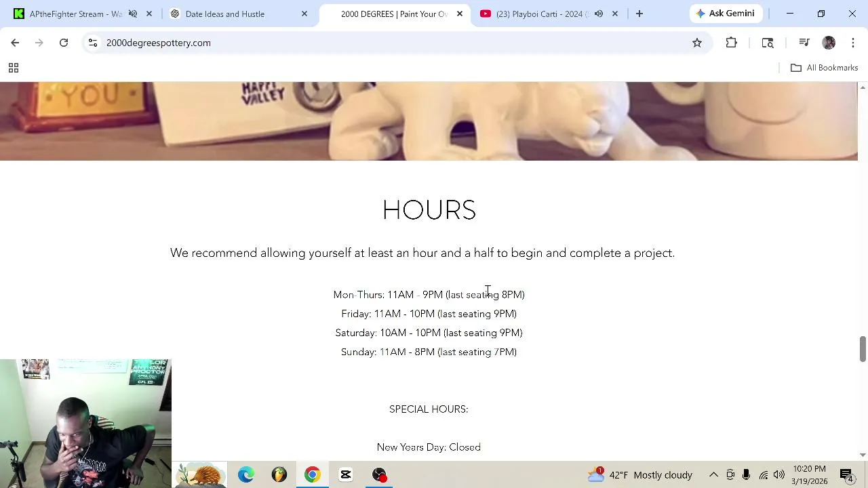Bookmark this page with the star
868x488 pixels.
pyautogui.click(x=696, y=43)
